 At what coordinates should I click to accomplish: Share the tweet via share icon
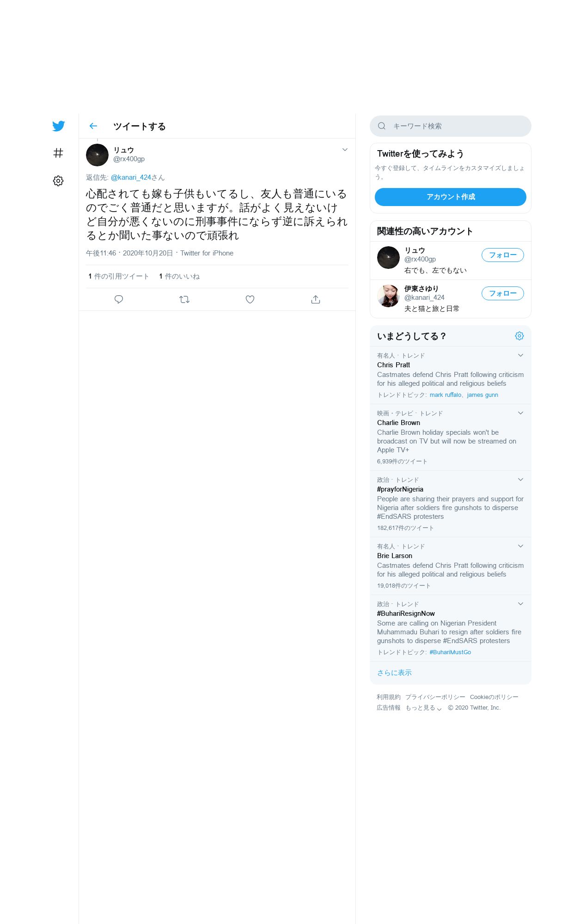tap(316, 299)
